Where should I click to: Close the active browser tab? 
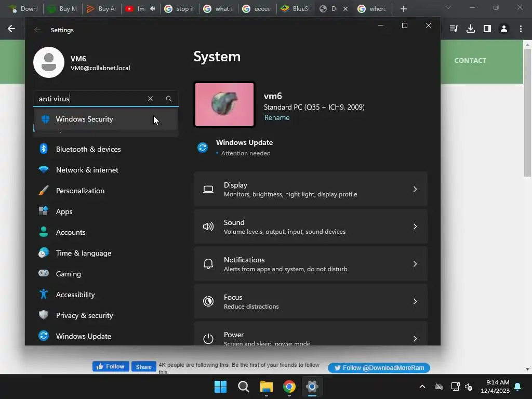click(345, 9)
